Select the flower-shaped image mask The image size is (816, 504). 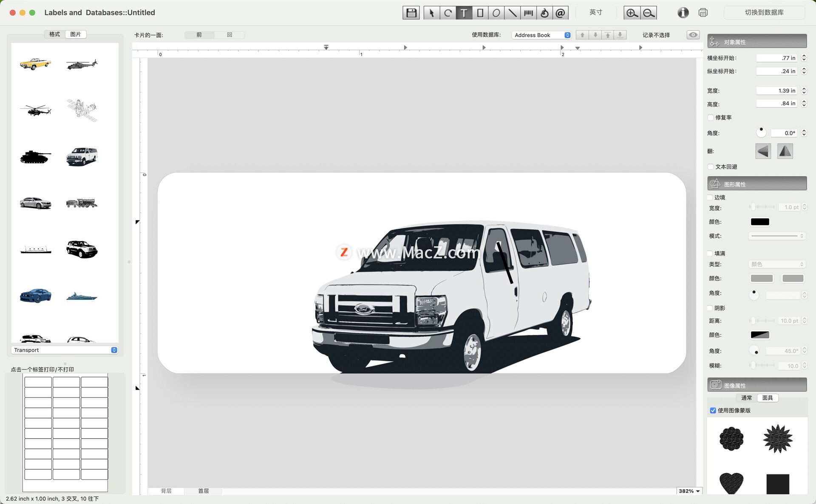coord(731,439)
